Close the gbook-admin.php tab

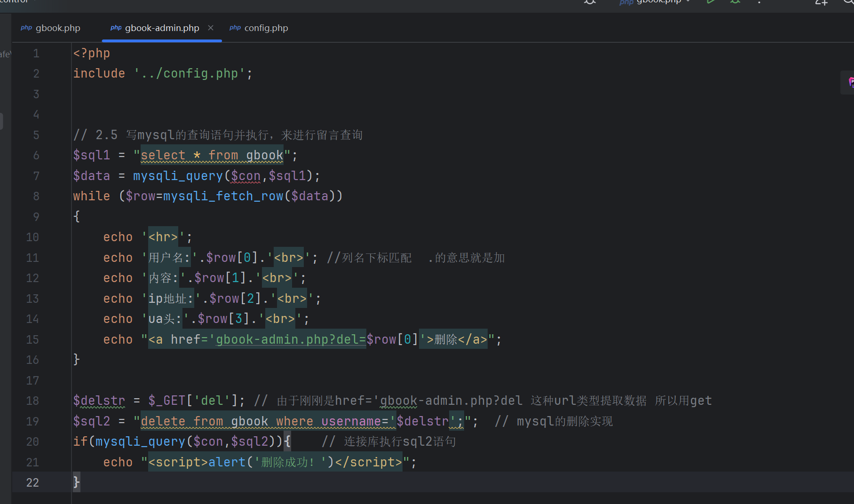(211, 28)
